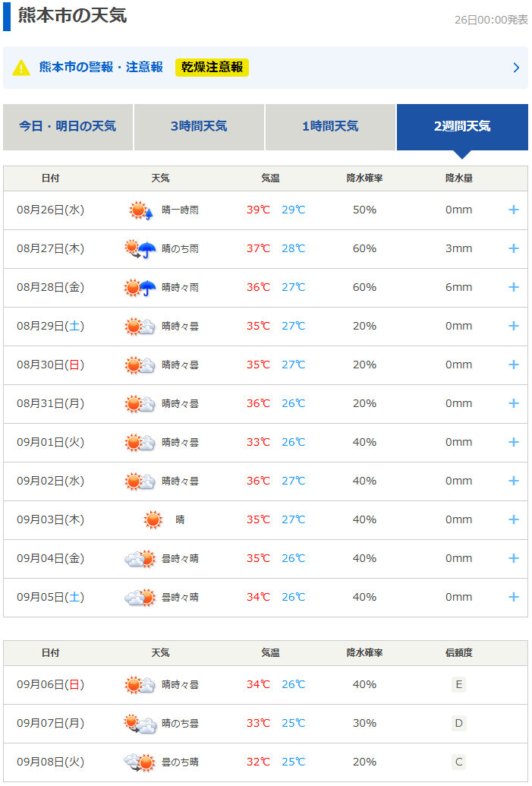Open the warnings chevron arrow

coord(517,68)
